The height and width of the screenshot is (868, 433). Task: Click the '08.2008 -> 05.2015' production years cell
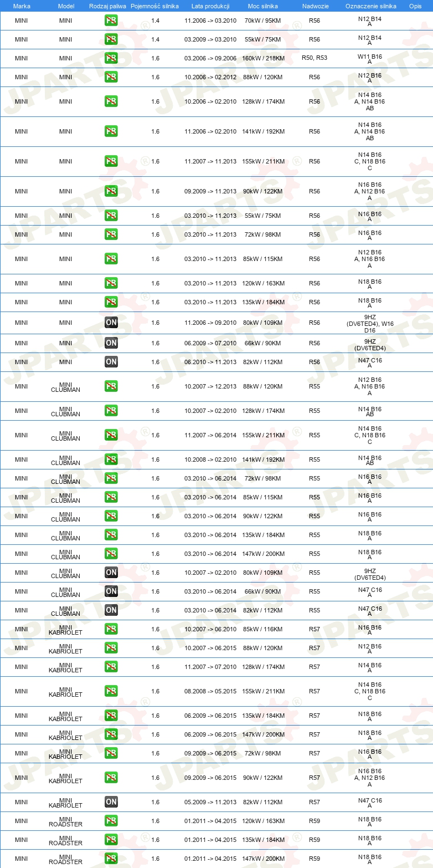click(x=210, y=691)
